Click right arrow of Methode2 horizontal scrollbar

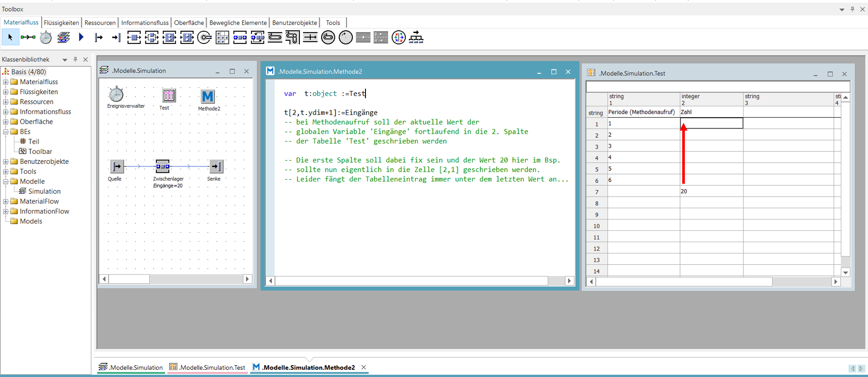click(x=569, y=281)
